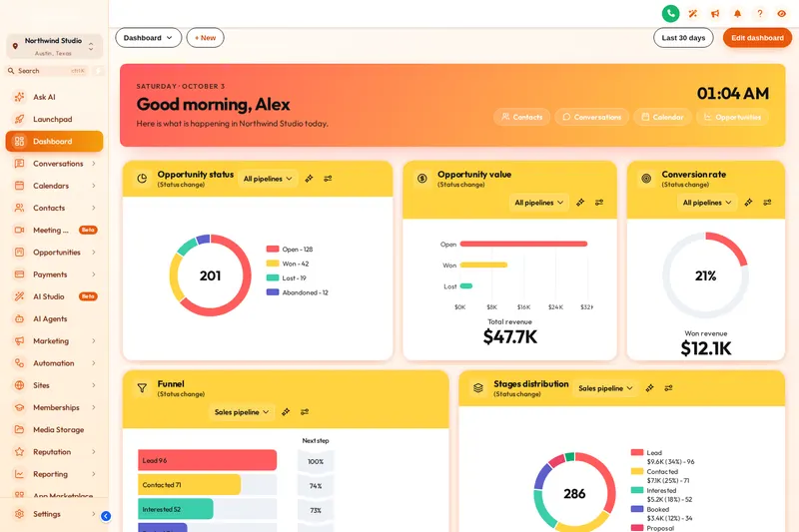Open Sales pipeline dropdown in Funnel card
The width and height of the screenshot is (799, 532).
241,412
